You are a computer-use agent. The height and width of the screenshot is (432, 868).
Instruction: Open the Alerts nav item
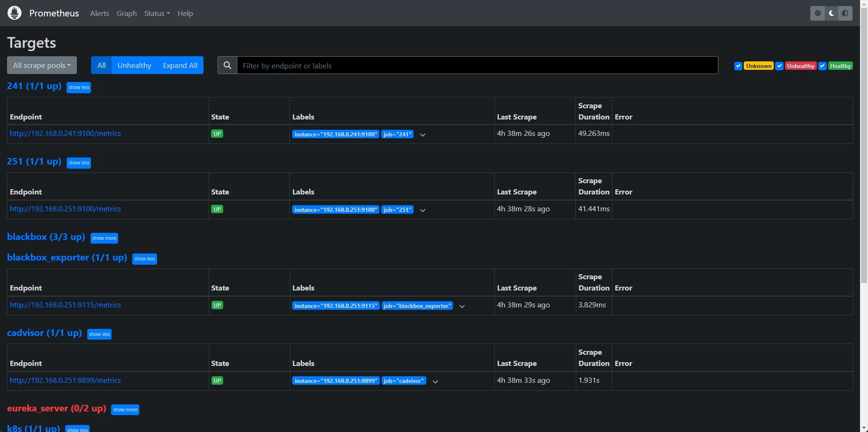(x=99, y=13)
